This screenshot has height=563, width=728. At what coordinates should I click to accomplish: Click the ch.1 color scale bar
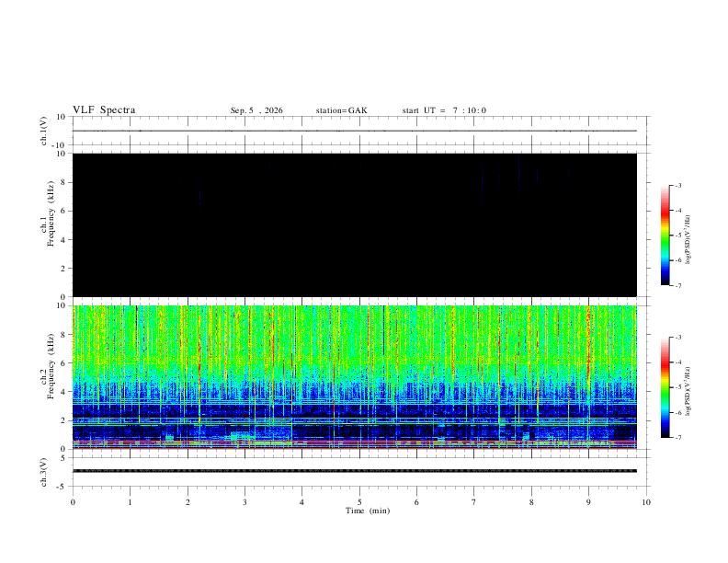(x=665, y=236)
